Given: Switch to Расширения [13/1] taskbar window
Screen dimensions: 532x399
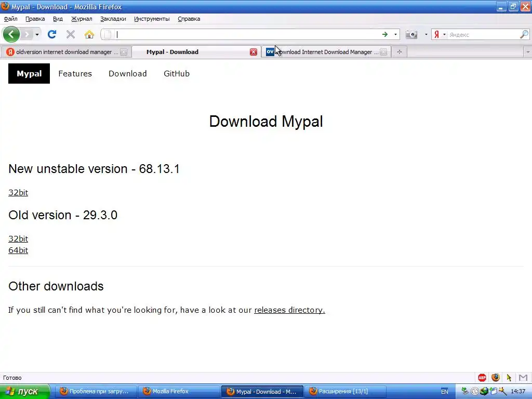Looking at the screenshot, I should (345, 392).
